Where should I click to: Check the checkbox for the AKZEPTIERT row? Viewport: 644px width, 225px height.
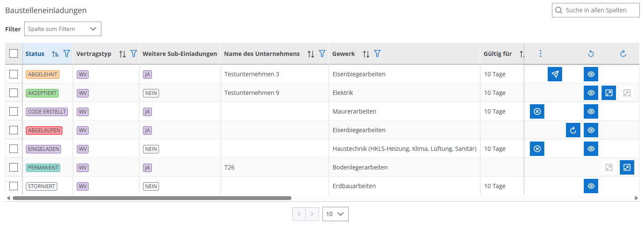point(14,93)
